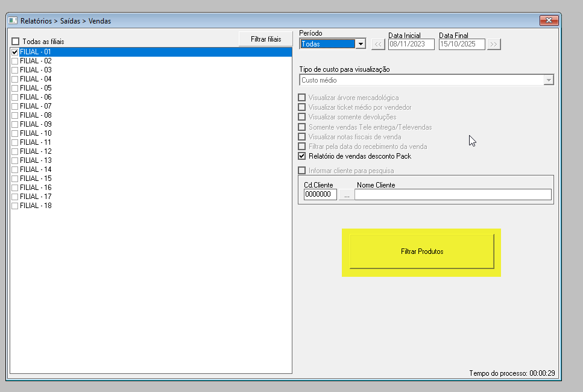Click the next period double-arrow button
The image size is (583, 392).
494,44
